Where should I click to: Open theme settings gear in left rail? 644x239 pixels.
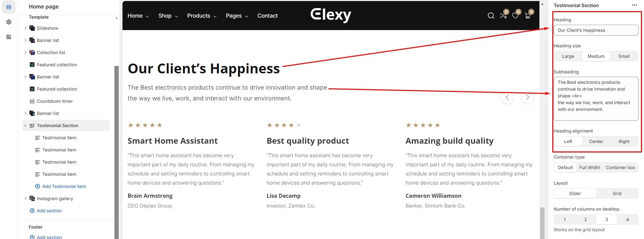click(x=9, y=22)
